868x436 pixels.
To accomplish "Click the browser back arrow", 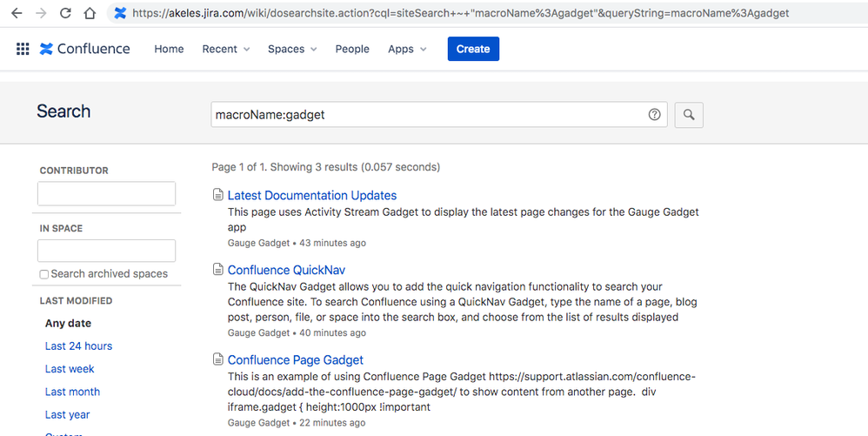I will pos(17,13).
